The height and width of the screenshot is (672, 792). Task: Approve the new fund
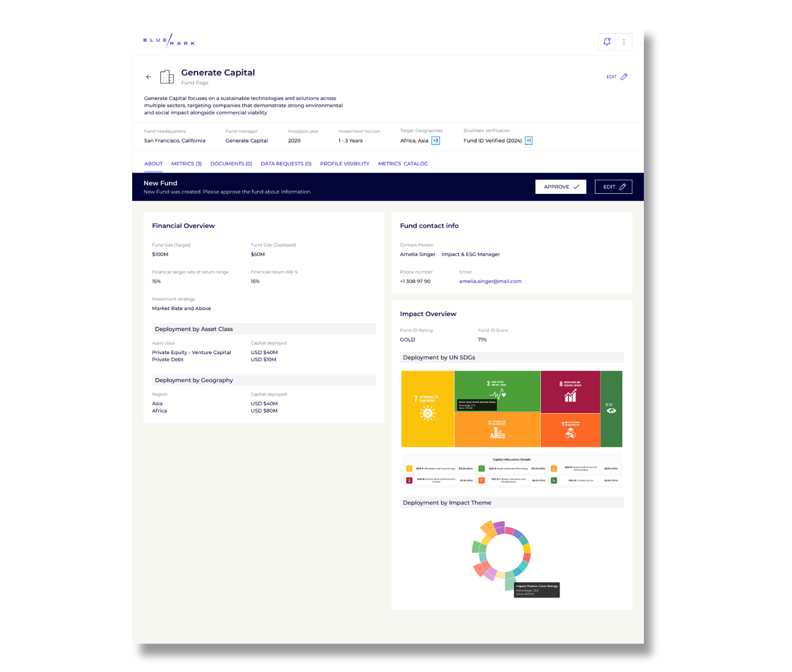tap(561, 187)
